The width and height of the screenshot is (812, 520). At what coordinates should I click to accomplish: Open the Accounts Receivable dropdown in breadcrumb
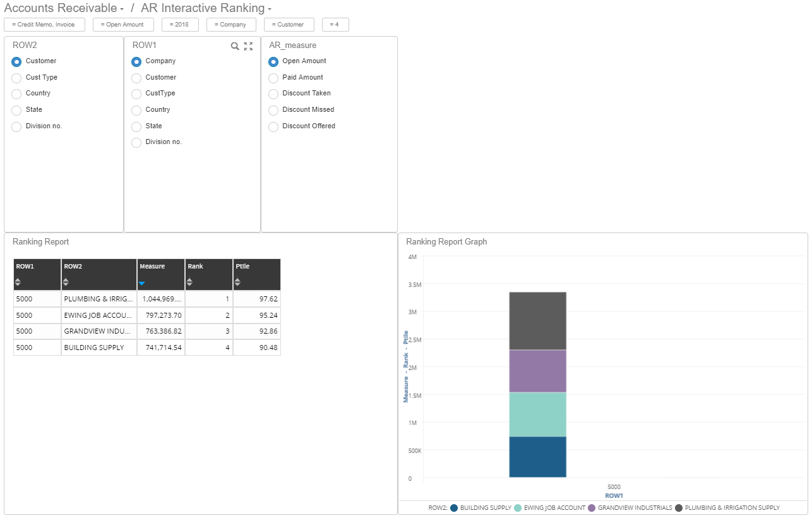tap(122, 9)
